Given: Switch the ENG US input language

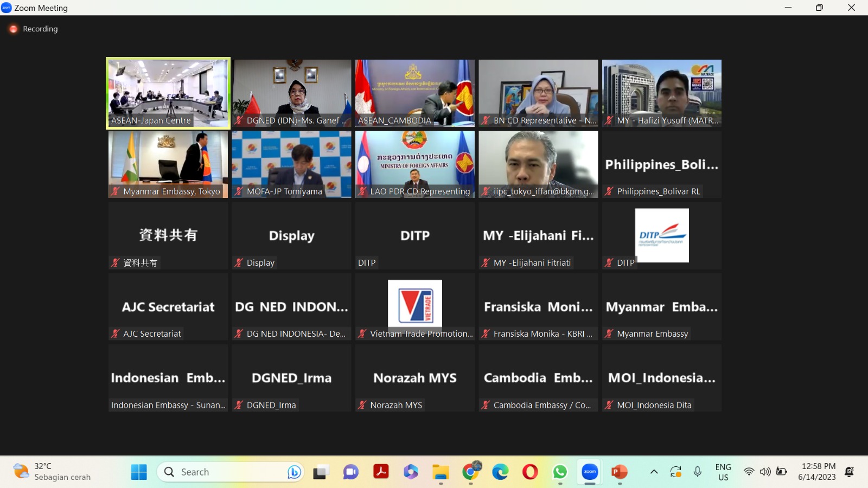Looking at the screenshot, I should [x=723, y=472].
